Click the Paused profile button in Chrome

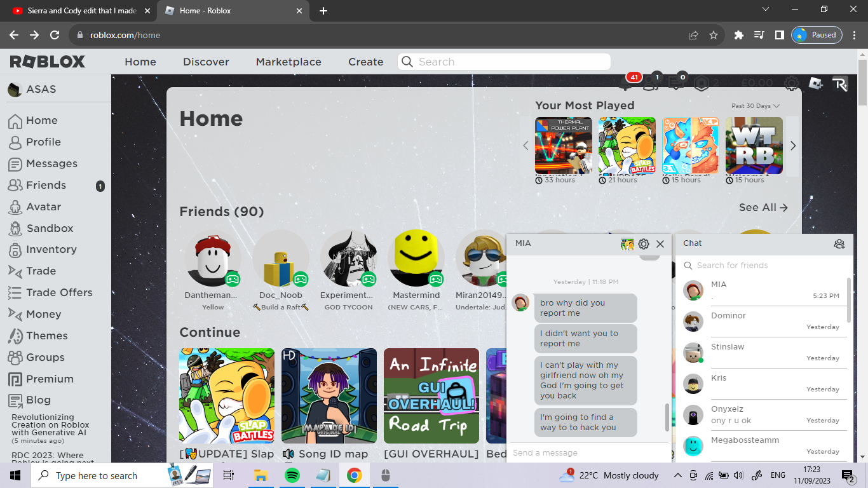817,35
